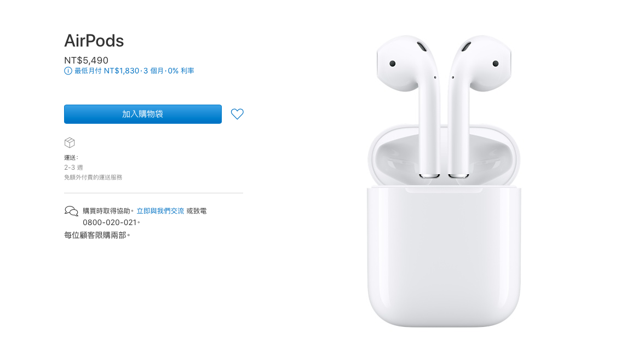Click the 0800-020-021 phone number
Viewport: 644px width, 339px height.
click(110, 222)
